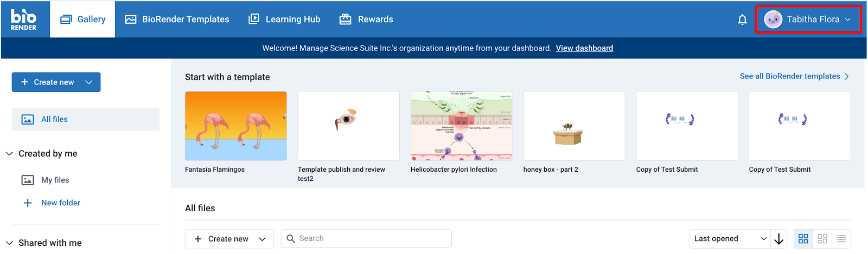Viewport: 868px width, 254px height.
Task: Collapse the Created by me section
Action: (9, 154)
